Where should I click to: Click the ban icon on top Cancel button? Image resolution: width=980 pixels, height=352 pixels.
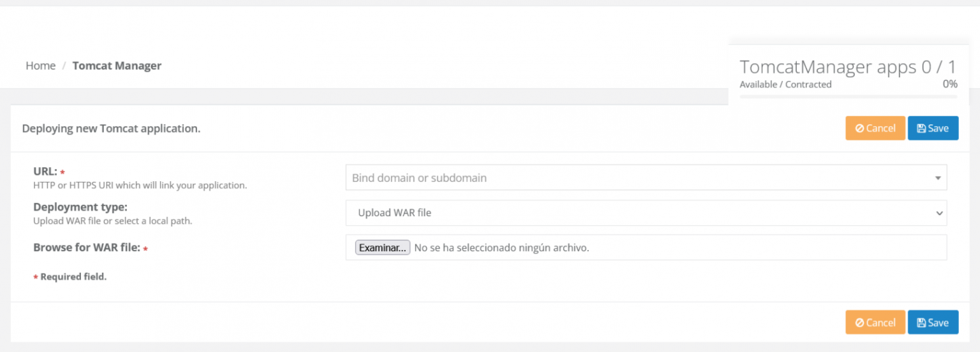pos(859,128)
